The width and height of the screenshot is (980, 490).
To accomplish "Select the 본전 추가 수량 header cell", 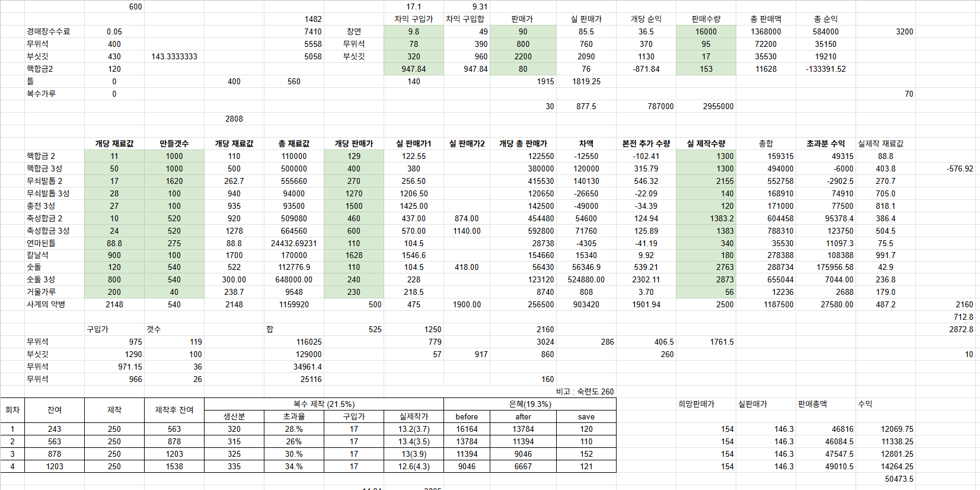I will 646,144.
